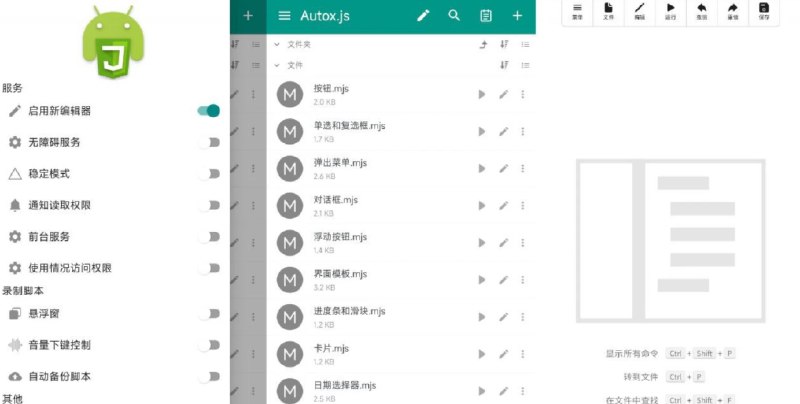This screenshot has height=404, width=800.
Task: Change sort order for the 文件夹 section
Action: [504, 44]
